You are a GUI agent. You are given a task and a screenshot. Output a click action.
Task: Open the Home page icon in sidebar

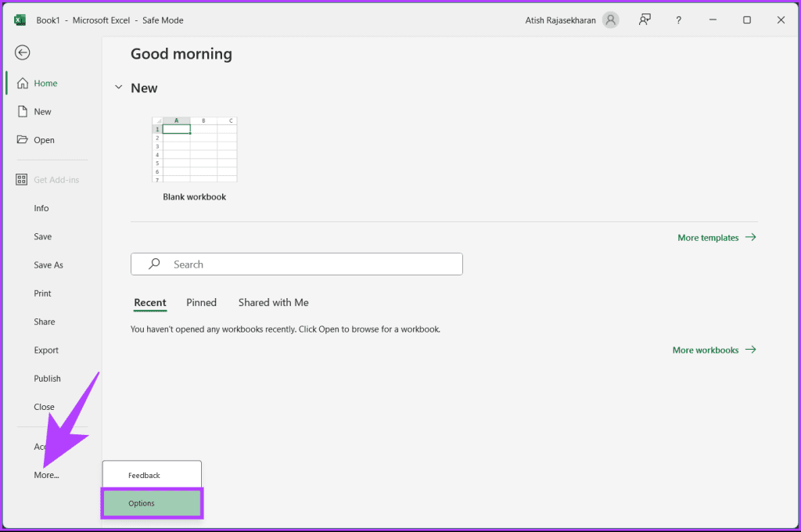tap(23, 83)
